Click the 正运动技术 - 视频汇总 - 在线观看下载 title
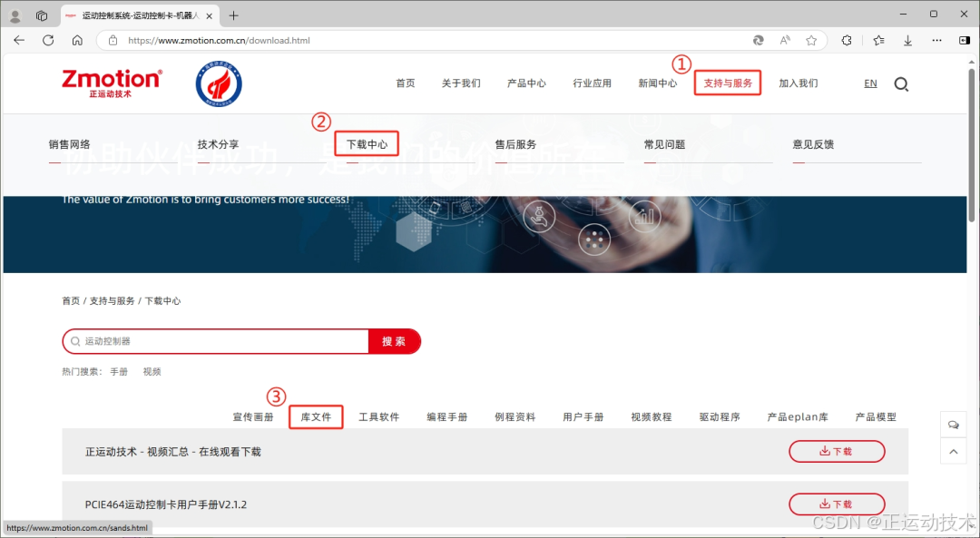Screen dimensions: 980x538 (173, 452)
